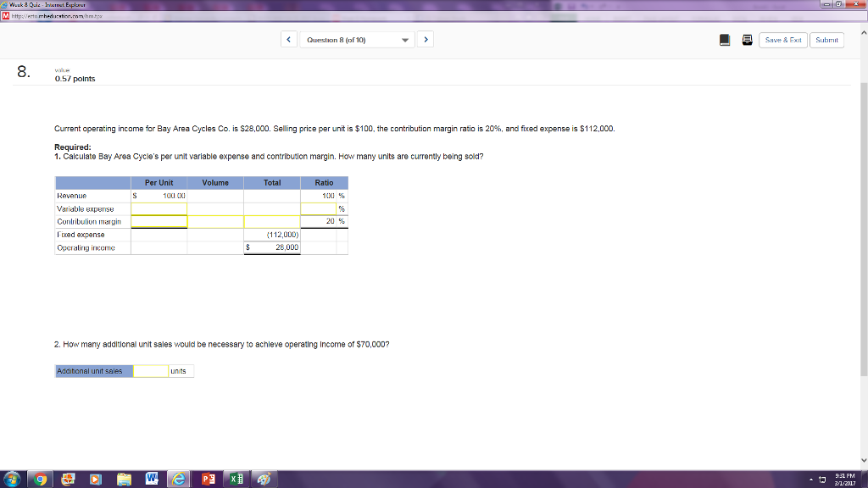The image size is (868, 488).
Task: Click the Contribution margin Per Unit field
Action: (159, 221)
